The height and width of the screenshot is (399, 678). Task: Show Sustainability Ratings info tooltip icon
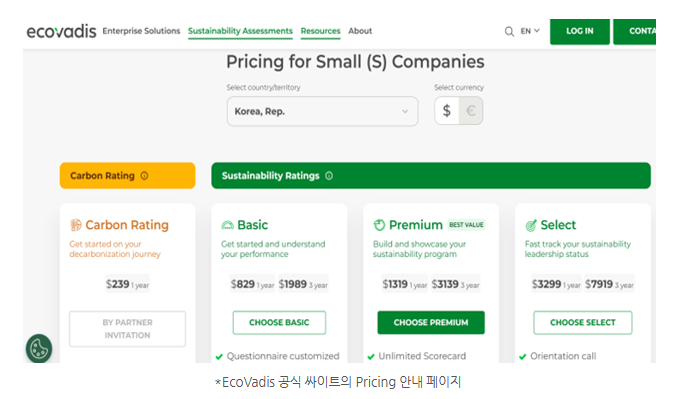click(329, 176)
